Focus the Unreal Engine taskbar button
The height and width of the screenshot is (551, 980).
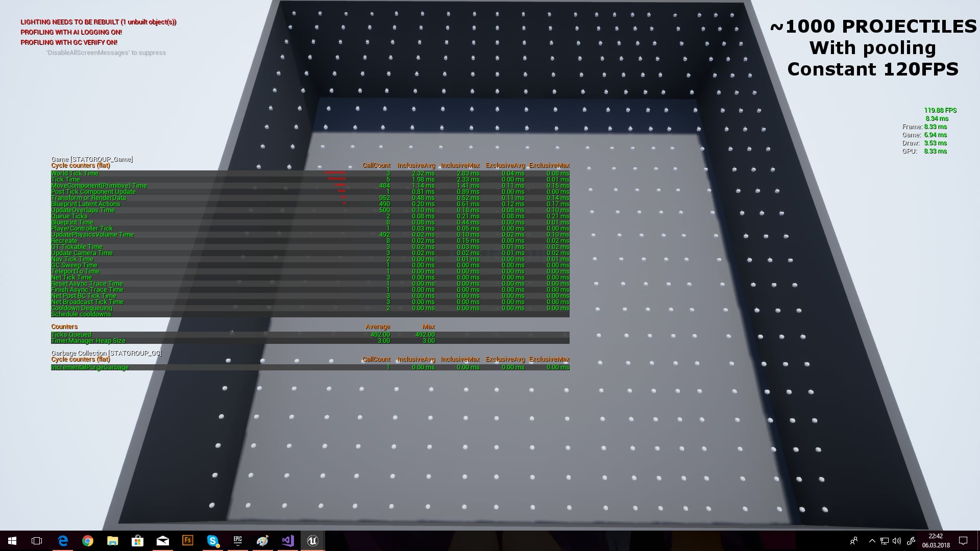pyautogui.click(x=312, y=541)
